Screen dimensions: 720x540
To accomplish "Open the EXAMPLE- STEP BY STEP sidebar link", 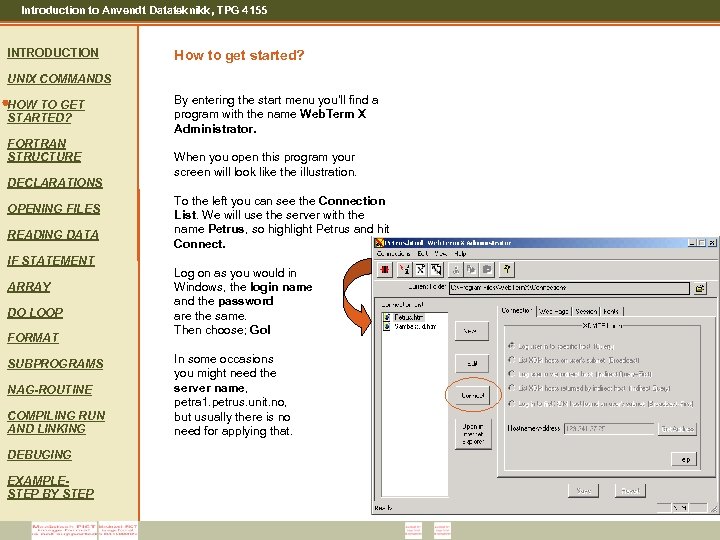I will click(x=51, y=487).
